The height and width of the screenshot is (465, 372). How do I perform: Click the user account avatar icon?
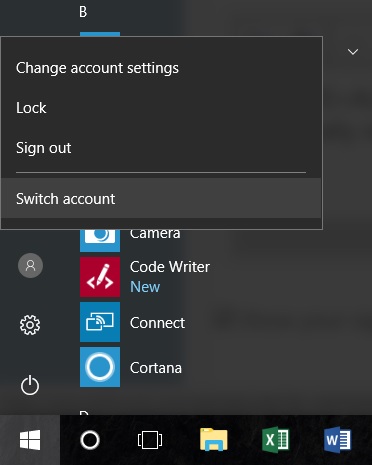30,265
